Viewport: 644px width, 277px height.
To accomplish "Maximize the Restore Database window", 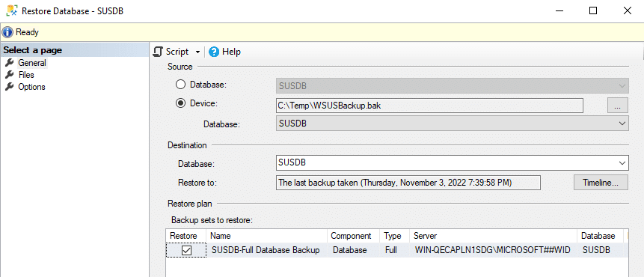I will 592,11.
